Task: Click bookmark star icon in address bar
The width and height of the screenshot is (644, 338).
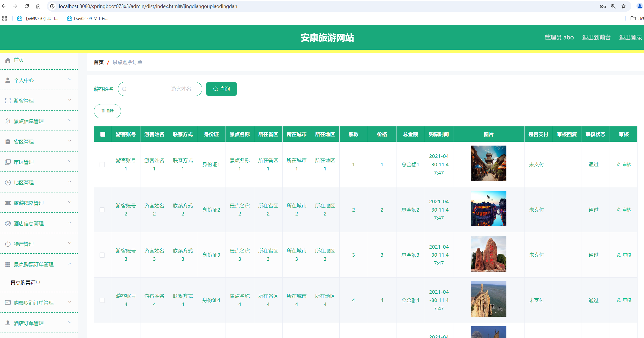Action: (x=624, y=6)
